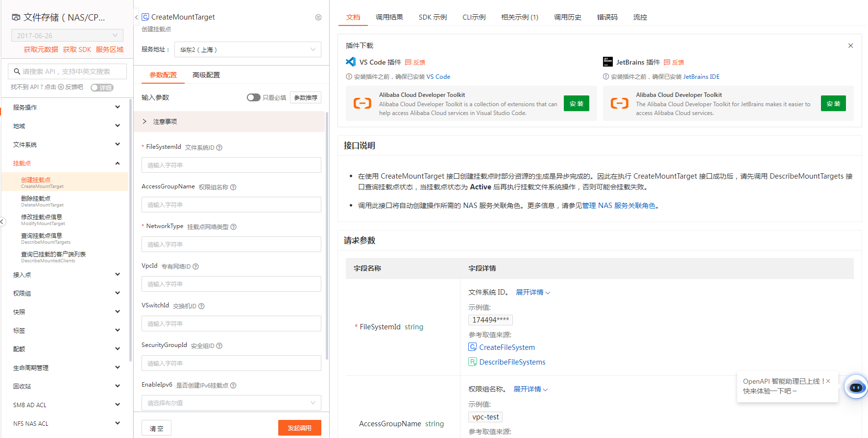
Task: Select 查询挂载点信息 DescribeMountTargets in sidebar
Action: tap(66, 238)
